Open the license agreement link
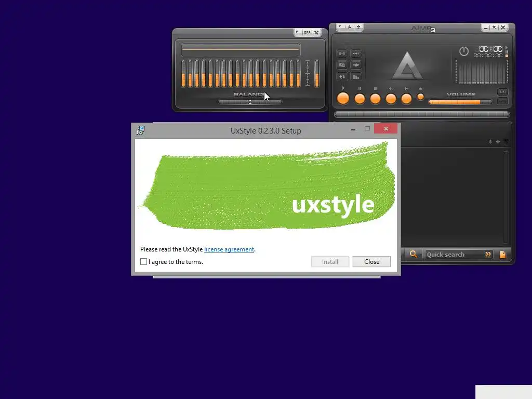This screenshot has width=532, height=399. click(x=229, y=249)
